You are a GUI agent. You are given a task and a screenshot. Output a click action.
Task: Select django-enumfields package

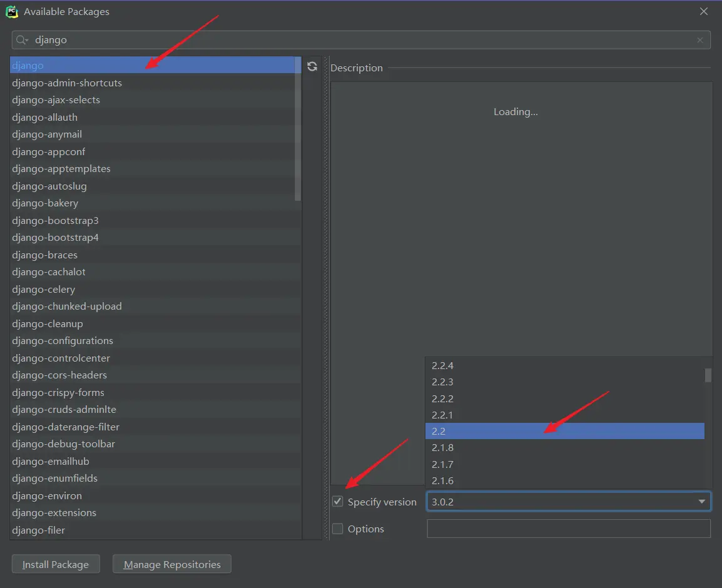[155, 479]
